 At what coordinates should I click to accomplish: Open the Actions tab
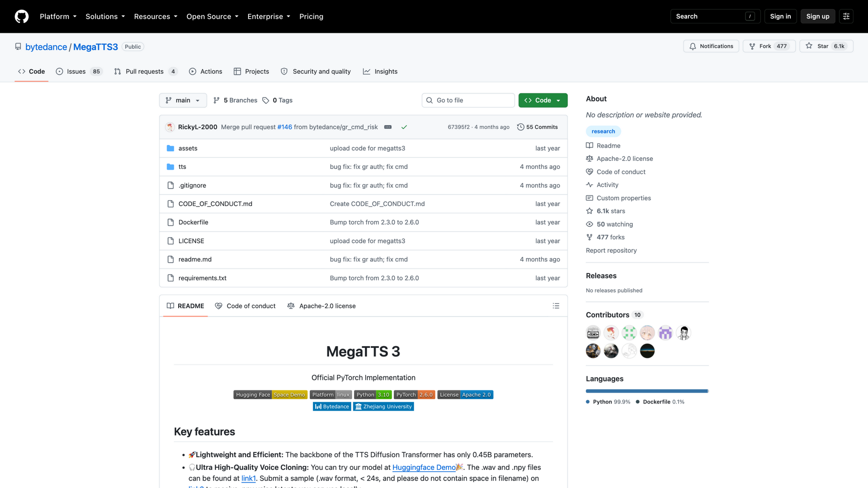206,71
